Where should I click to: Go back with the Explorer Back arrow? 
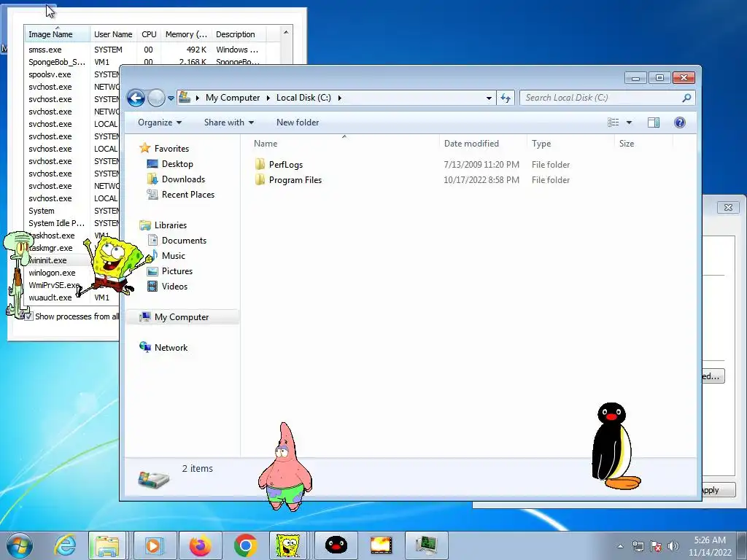point(136,98)
